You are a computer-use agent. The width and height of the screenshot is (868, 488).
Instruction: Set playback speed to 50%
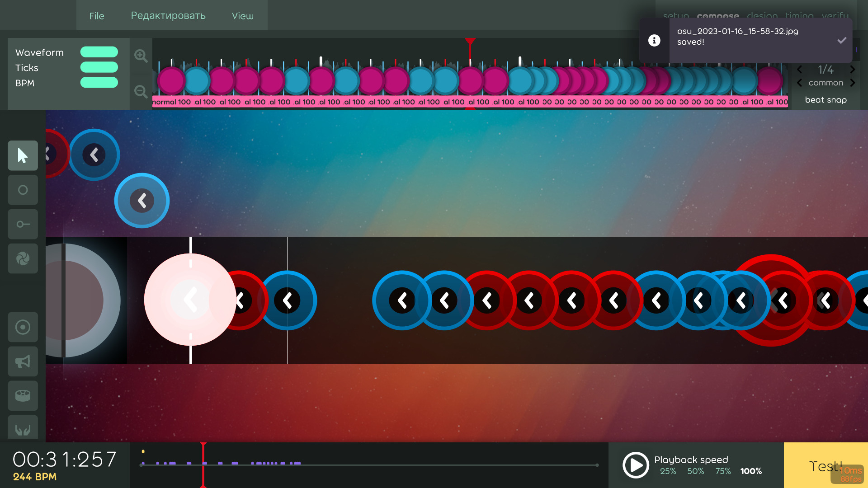[x=695, y=471]
